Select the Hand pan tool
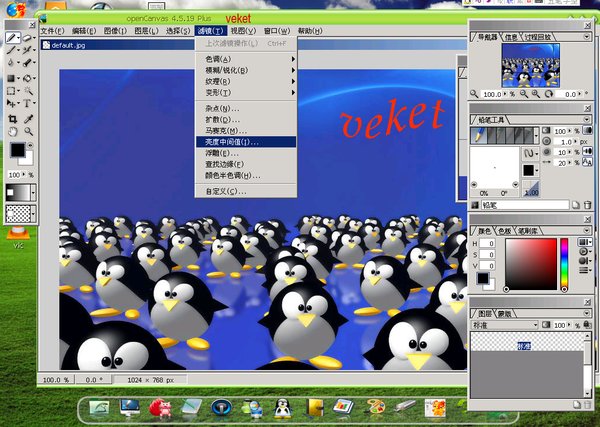The height and width of the screenshot is (427, 600). [x=12, y=132]
